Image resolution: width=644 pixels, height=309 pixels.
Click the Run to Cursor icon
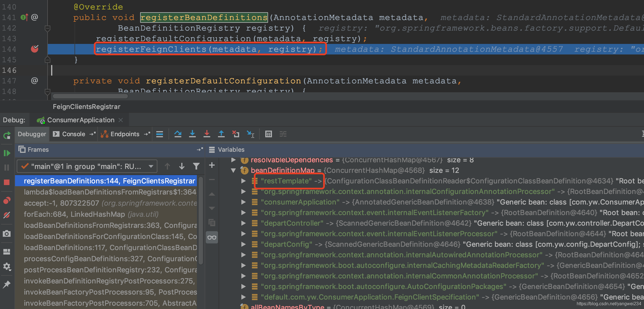(250, 134)
